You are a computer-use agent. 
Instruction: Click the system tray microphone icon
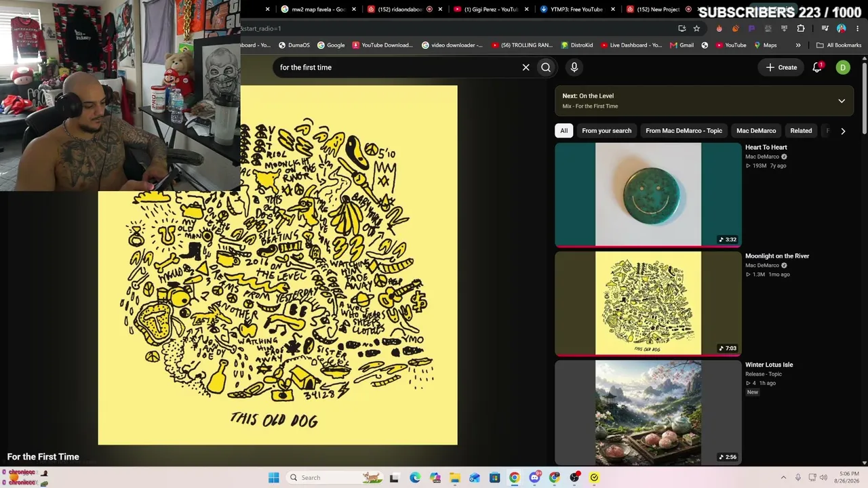click(x=798, y=478)
